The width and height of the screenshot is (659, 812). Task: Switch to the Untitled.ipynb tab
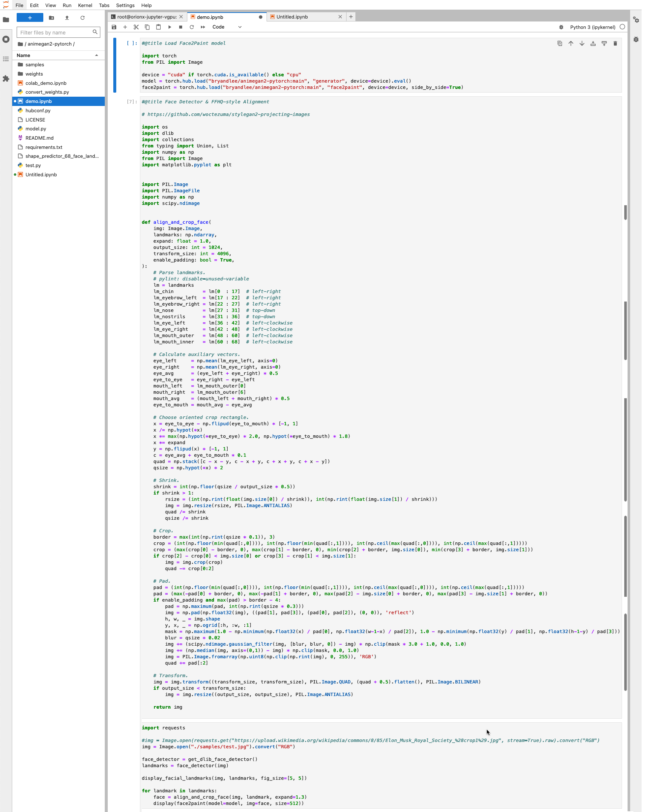(292, 17)
